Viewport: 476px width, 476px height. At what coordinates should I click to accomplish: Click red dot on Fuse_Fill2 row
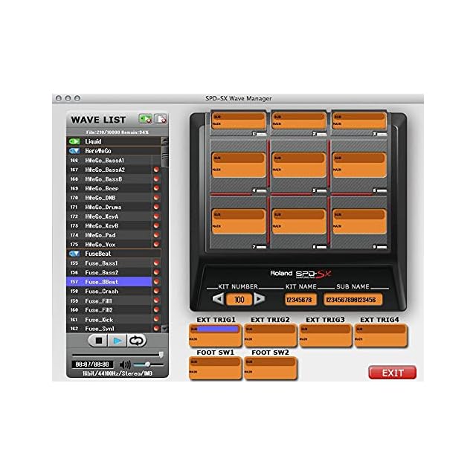click(156, 310)
